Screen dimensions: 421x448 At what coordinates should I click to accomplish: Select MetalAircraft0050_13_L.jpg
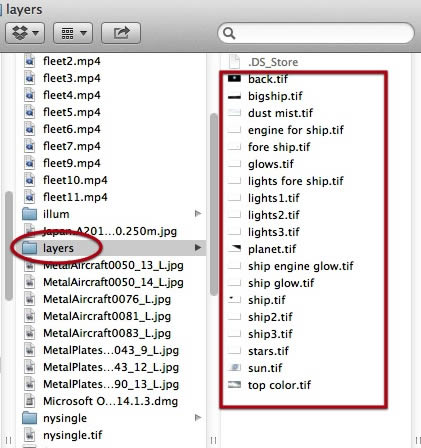(x=113, y=265)
